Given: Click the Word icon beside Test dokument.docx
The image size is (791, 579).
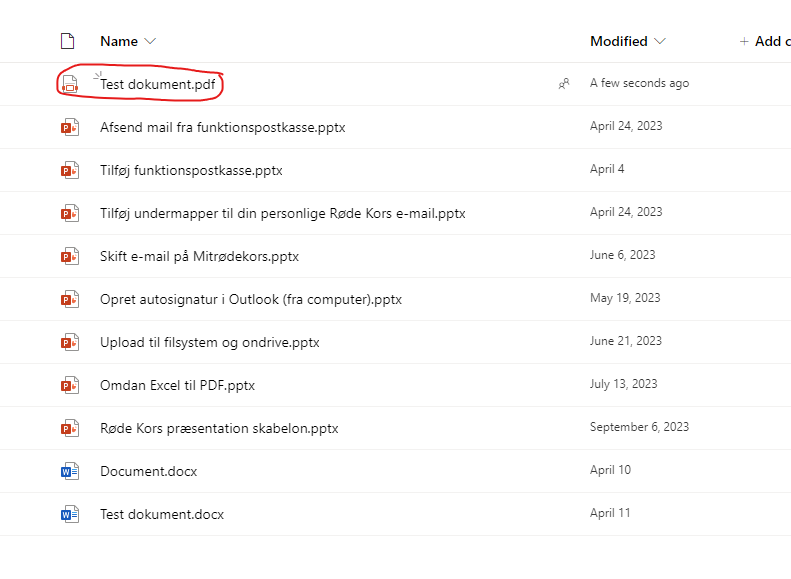Looking at the screenshot, I should coord(70,514).
